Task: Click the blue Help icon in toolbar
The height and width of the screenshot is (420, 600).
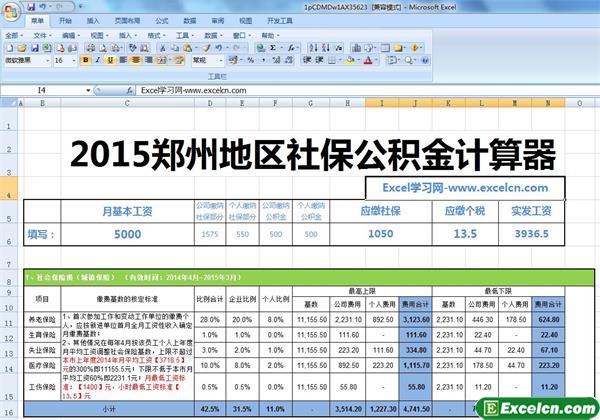Action: coord(425,60)
